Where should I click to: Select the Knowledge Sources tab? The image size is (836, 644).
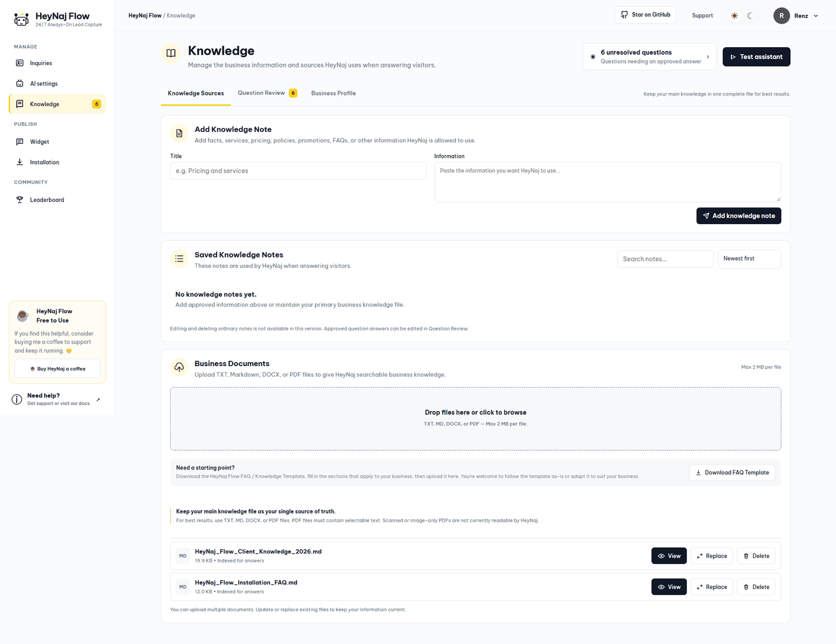(x=196, y=94)
